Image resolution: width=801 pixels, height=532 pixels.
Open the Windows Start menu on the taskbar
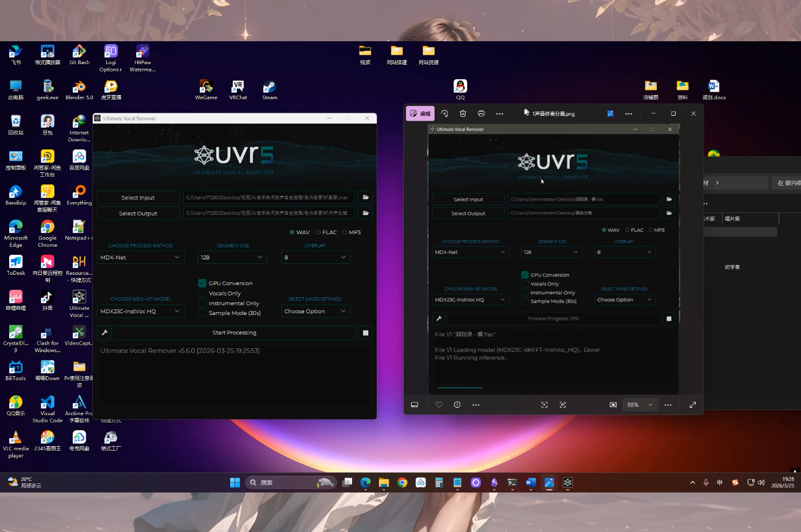coord(235,483)
